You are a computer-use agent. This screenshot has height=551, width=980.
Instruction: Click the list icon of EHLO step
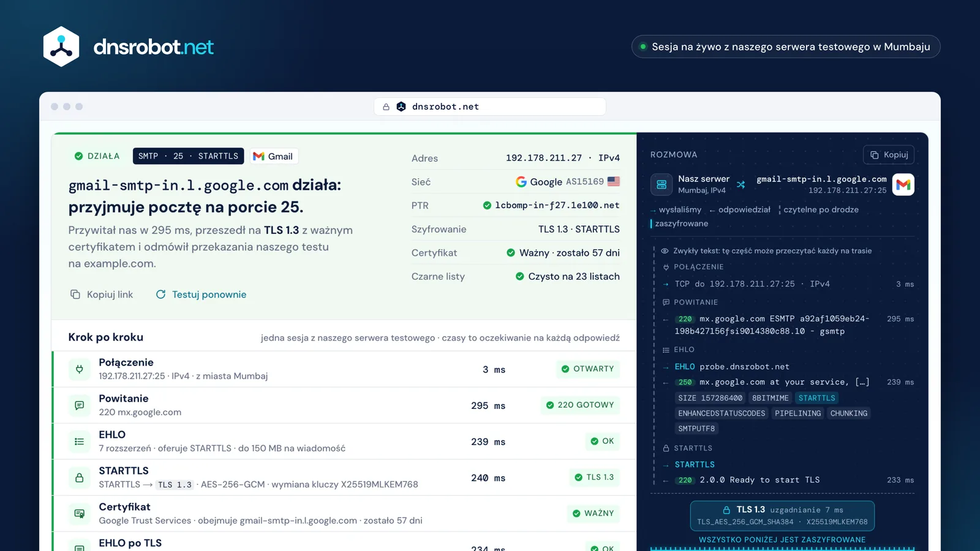pyautogui.click(x=79, y=441)
